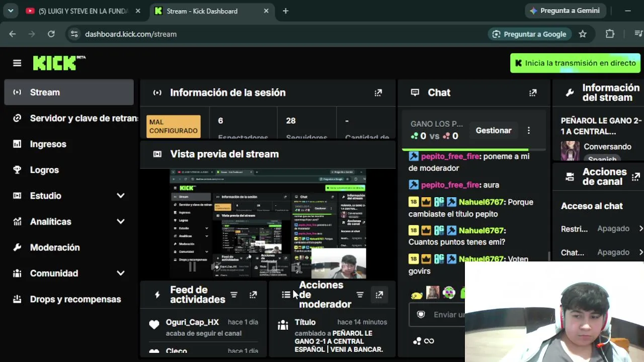Click the chat panel scrollbar

548,256
